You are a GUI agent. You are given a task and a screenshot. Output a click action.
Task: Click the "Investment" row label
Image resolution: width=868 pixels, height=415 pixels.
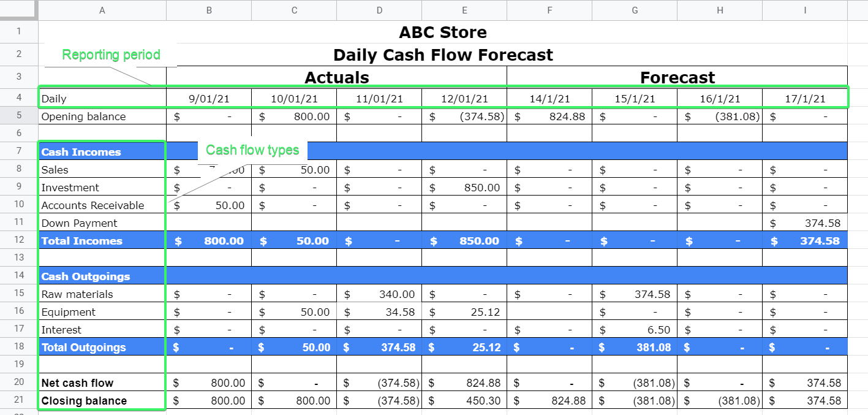tap(70, 188)
